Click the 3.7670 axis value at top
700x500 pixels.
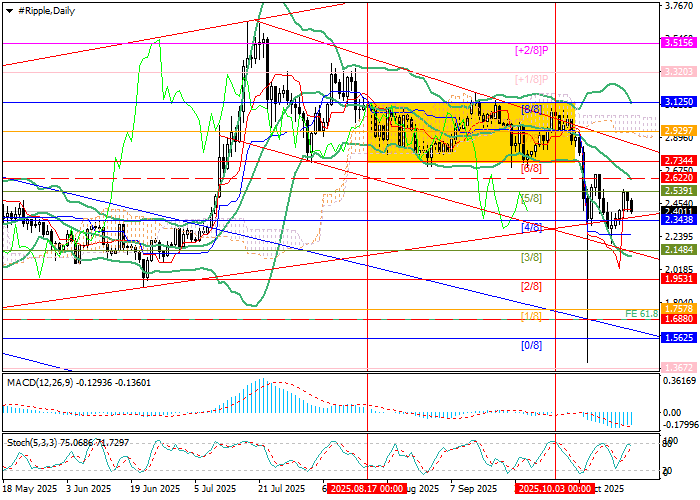pyautogui.click(x=679, y=6)
